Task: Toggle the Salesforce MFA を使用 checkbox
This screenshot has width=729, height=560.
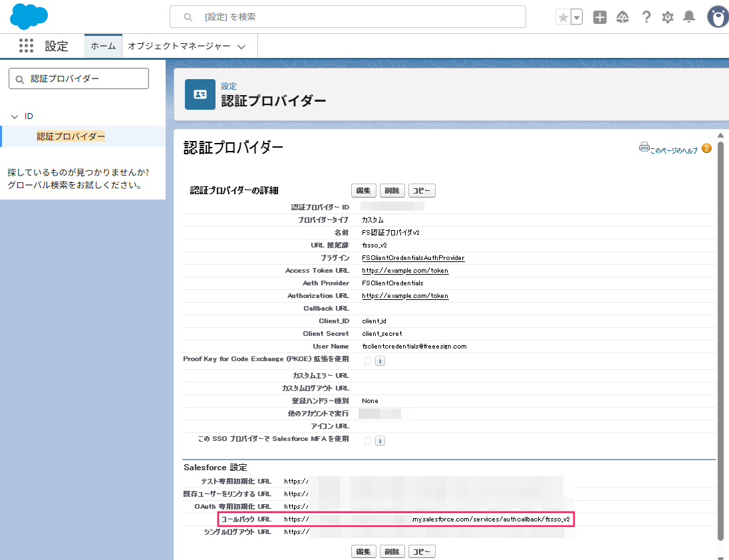Action: click(367, 441)
